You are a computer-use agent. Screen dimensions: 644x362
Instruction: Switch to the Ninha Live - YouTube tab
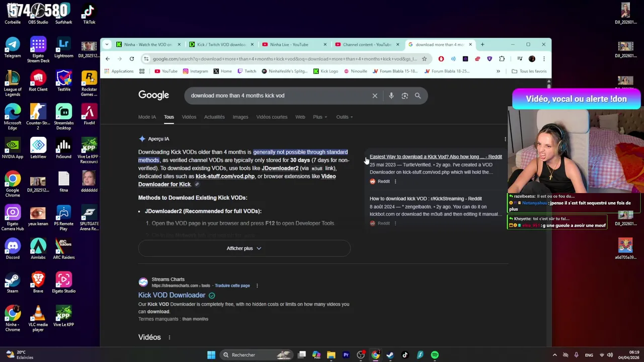pyautogui.click(x=294, y=44)
